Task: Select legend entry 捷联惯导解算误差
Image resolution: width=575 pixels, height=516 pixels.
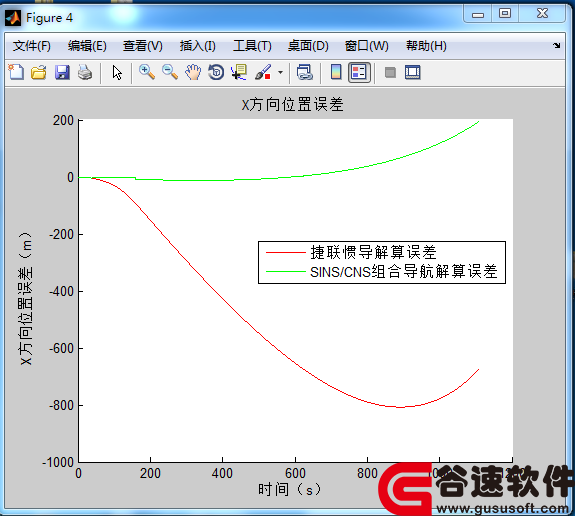Action: tap(373, 252)
